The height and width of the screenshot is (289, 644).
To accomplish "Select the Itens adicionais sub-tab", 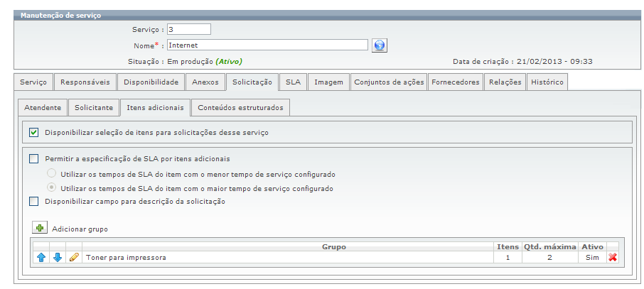I will 155,107.
